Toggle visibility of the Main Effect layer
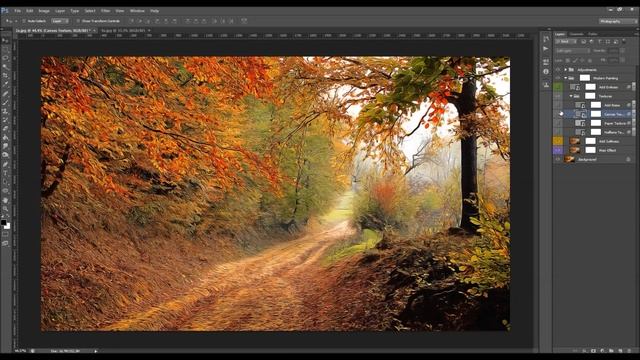 pyautogui.click(x=558, y=150)
